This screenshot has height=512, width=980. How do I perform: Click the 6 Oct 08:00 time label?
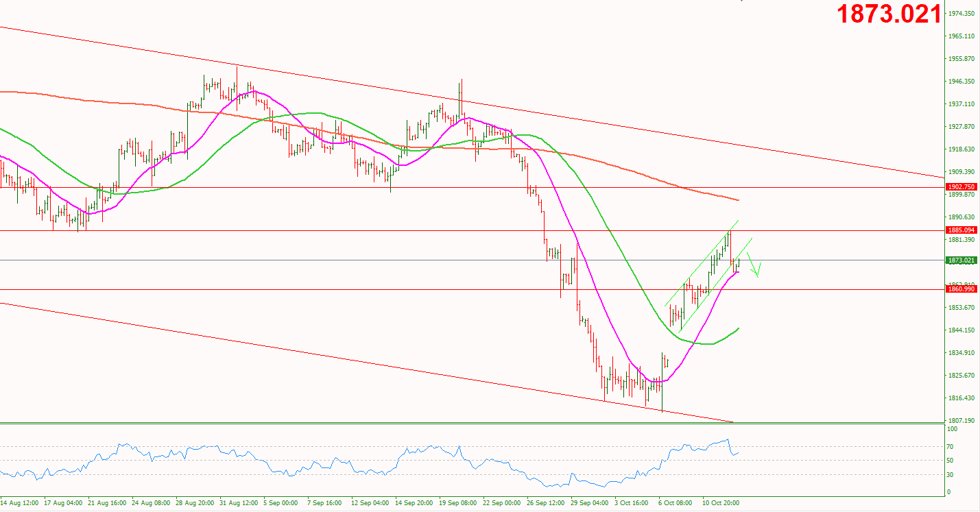(675, 503)
